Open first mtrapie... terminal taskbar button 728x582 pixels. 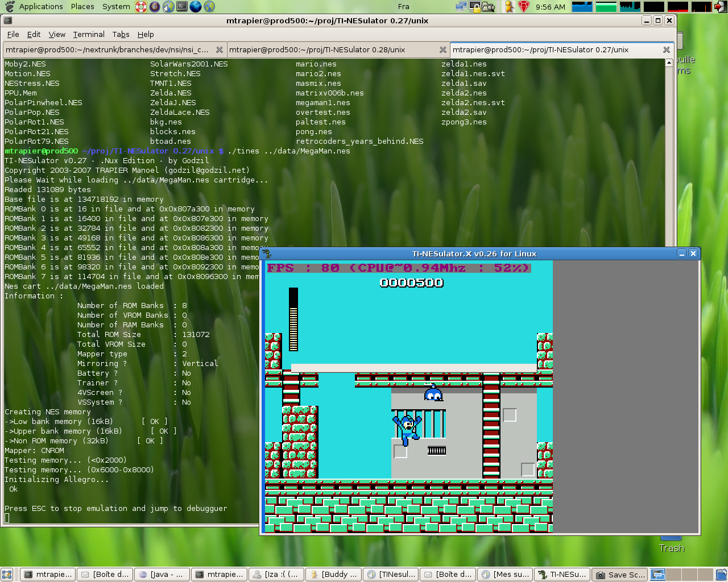point(48,575)
